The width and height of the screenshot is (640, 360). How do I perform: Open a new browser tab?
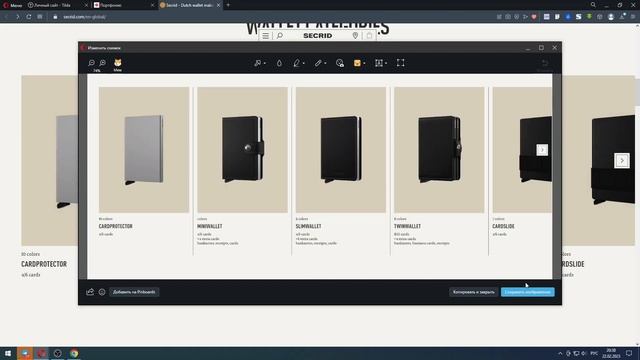[228, 5]
